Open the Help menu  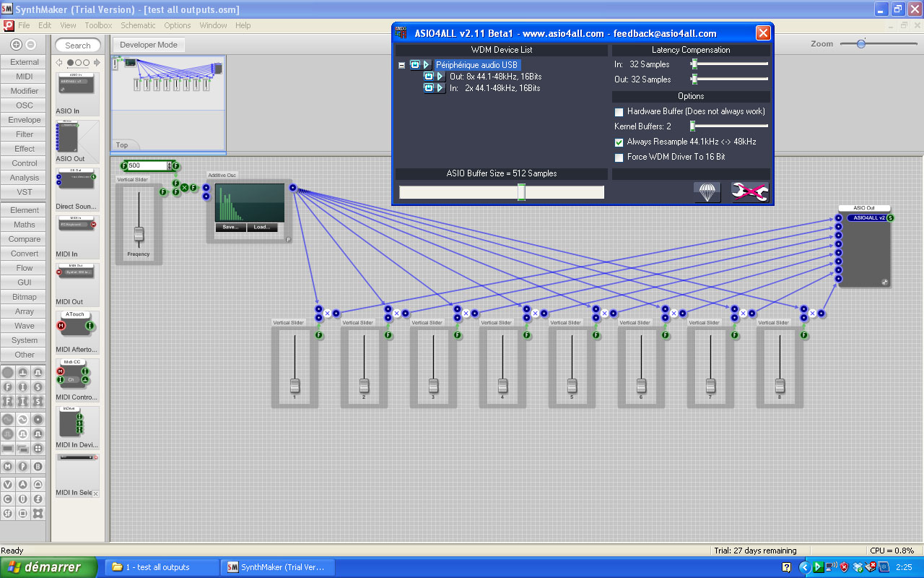(x=243, y=25)
